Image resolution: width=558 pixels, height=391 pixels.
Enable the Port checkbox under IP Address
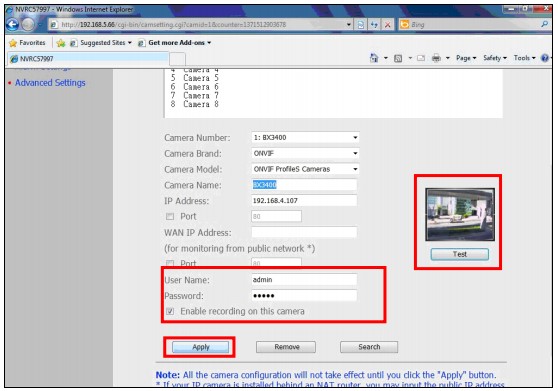pos(170,216)
